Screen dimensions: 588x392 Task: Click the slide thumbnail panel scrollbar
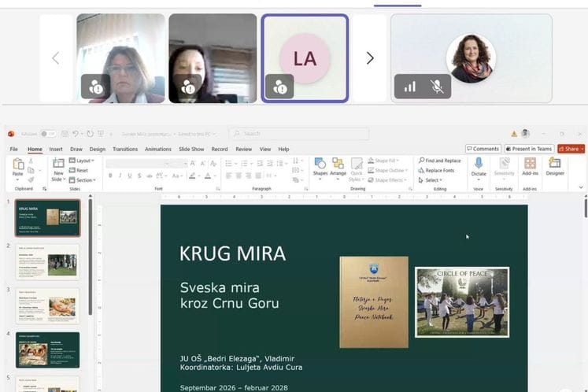(x=91, y=257)
